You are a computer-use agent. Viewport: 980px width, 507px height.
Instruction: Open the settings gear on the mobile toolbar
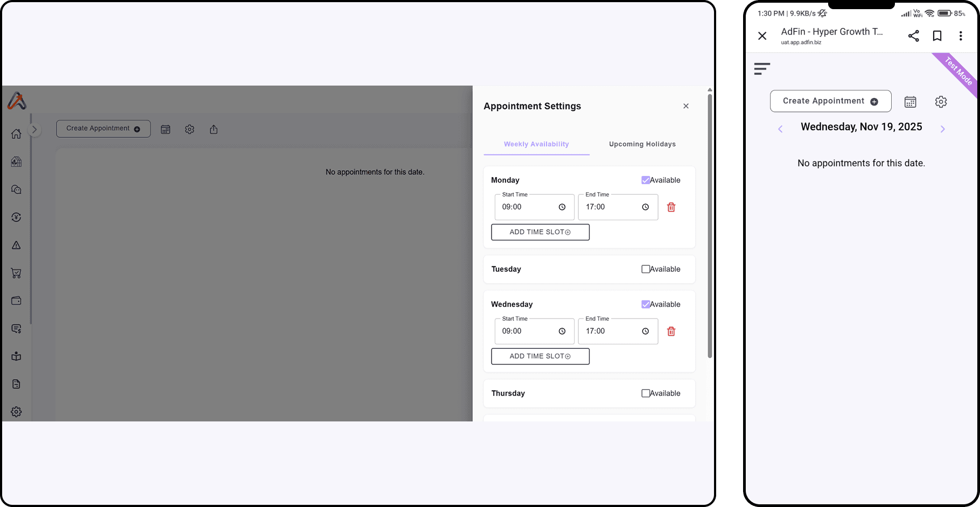(x=941, y=101)
